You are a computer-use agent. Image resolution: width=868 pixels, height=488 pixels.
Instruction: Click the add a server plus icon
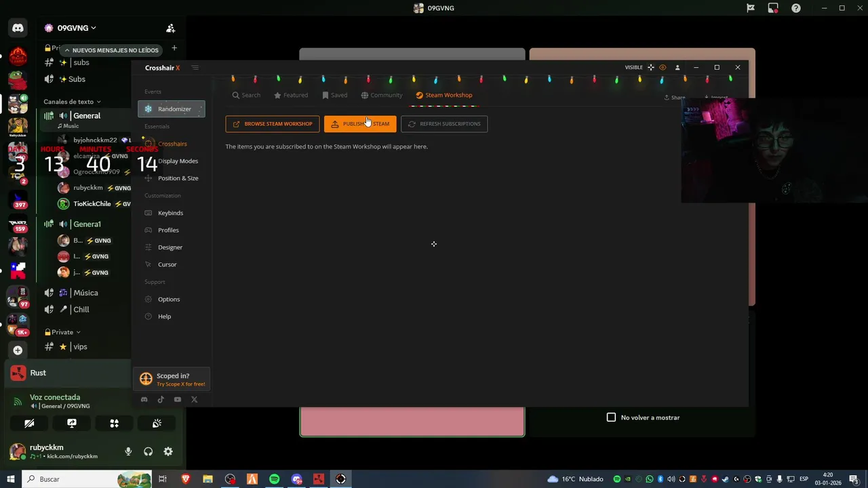(x=18, y=350)
